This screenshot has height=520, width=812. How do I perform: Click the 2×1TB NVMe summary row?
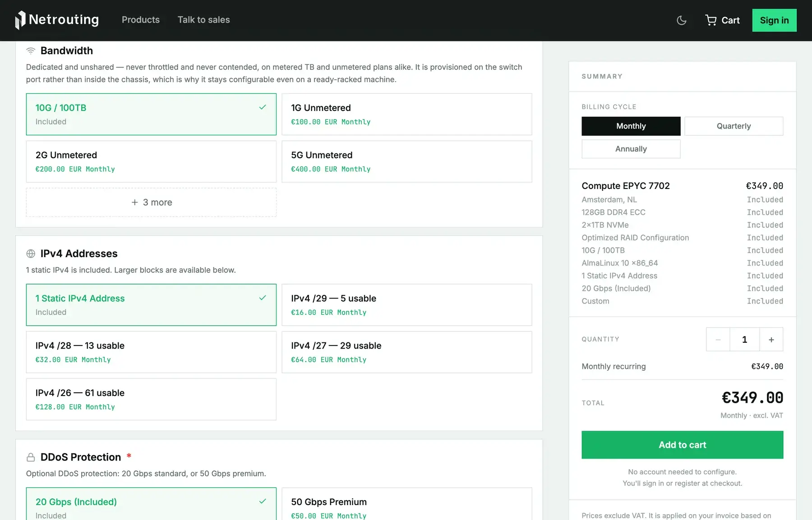point(683,225)
